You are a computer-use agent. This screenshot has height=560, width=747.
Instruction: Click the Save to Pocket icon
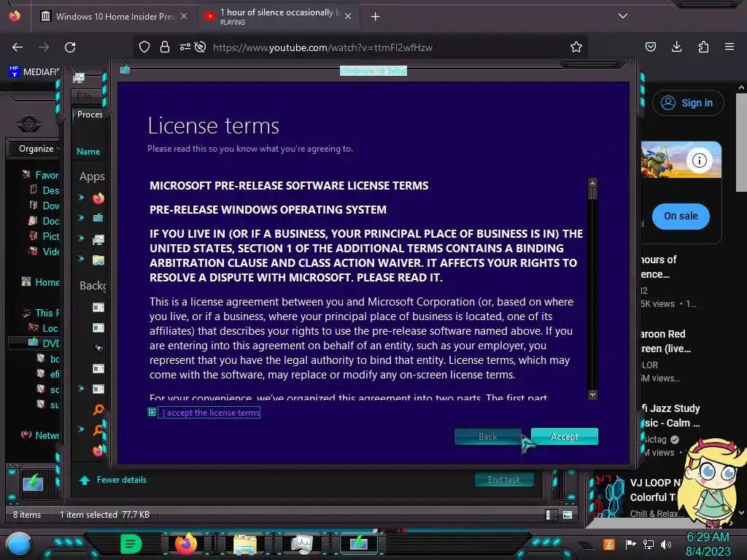tap(650, 47)
